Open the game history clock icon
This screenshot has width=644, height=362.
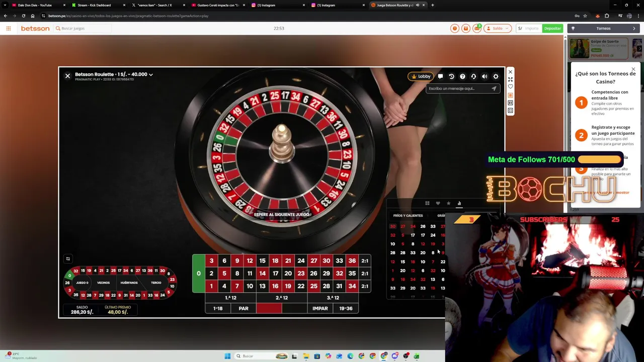[451, 76]
